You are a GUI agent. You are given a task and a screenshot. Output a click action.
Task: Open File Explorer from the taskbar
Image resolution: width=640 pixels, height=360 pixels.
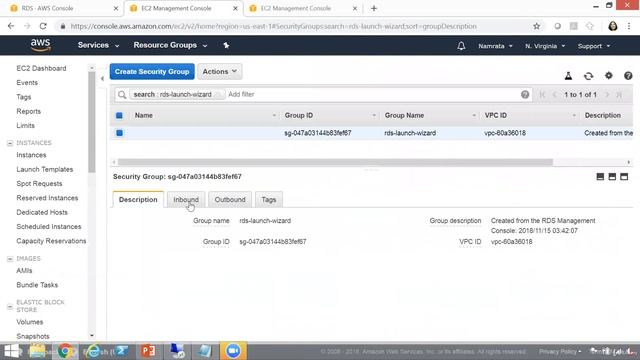37,351
